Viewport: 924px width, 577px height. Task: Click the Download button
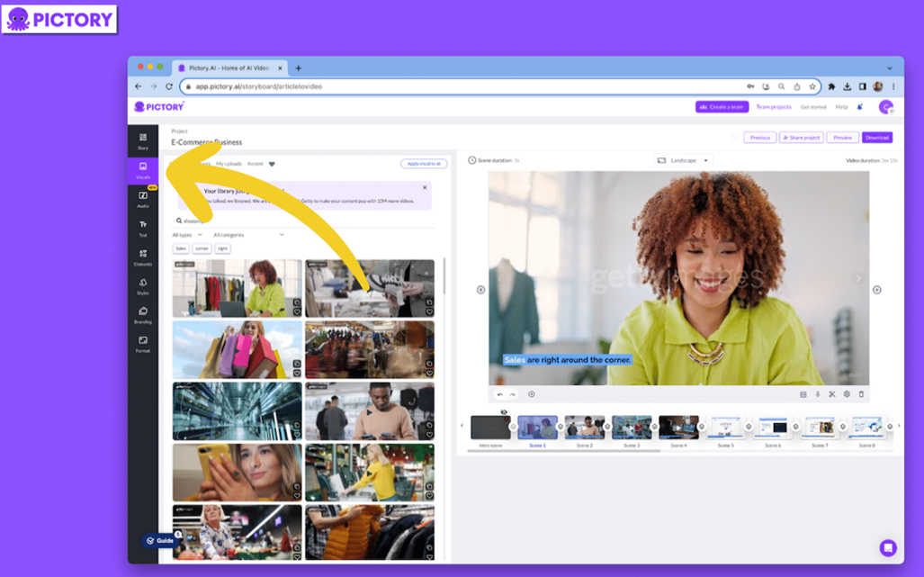tap(876, 138)
